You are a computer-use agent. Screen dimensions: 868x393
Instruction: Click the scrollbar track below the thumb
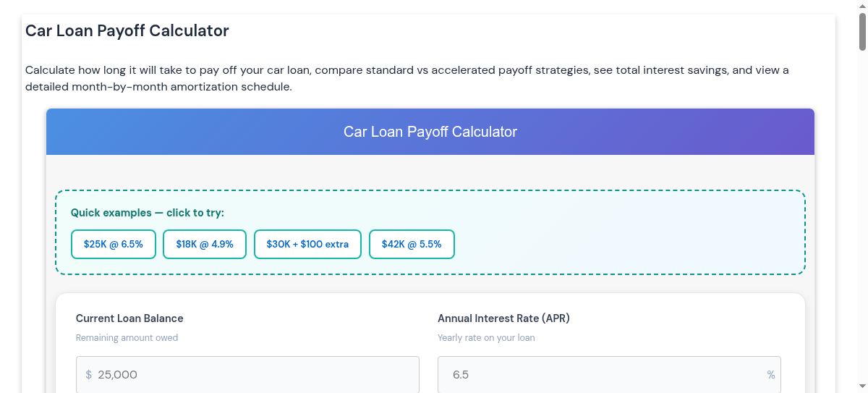pyautogui.click(x=862, y=217)
